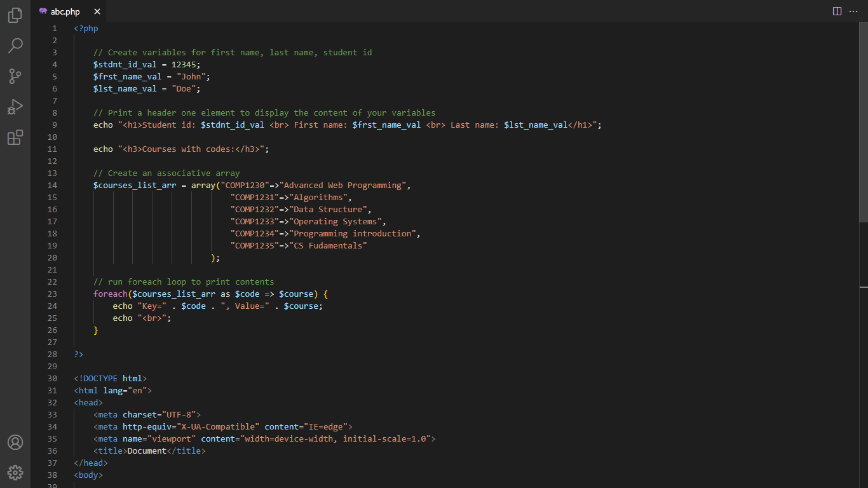Click the "COMP1233" array key string
Screen dimensions: 868x488
(x=255, y=222)
